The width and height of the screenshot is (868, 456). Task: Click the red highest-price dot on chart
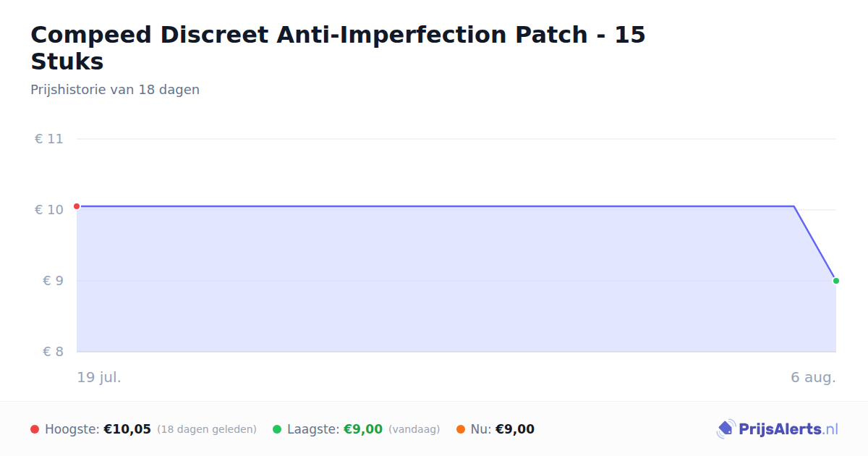(77, 206)
